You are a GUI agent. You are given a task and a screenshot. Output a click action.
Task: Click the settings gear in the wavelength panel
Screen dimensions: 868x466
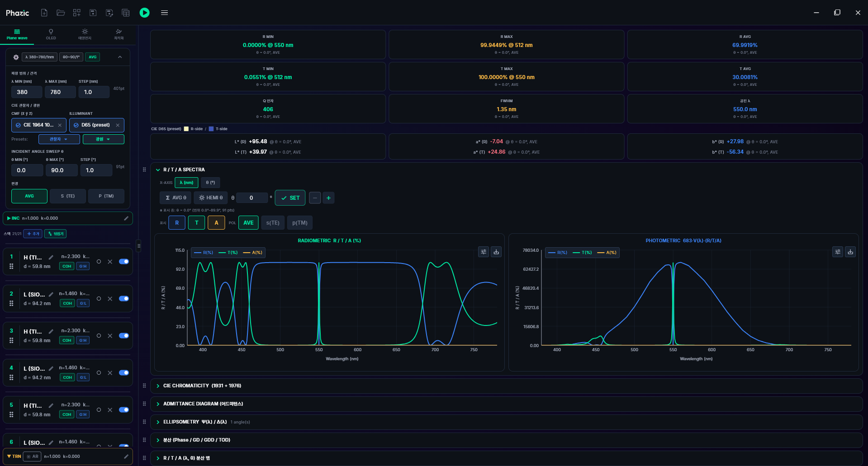tap(16, 57)
